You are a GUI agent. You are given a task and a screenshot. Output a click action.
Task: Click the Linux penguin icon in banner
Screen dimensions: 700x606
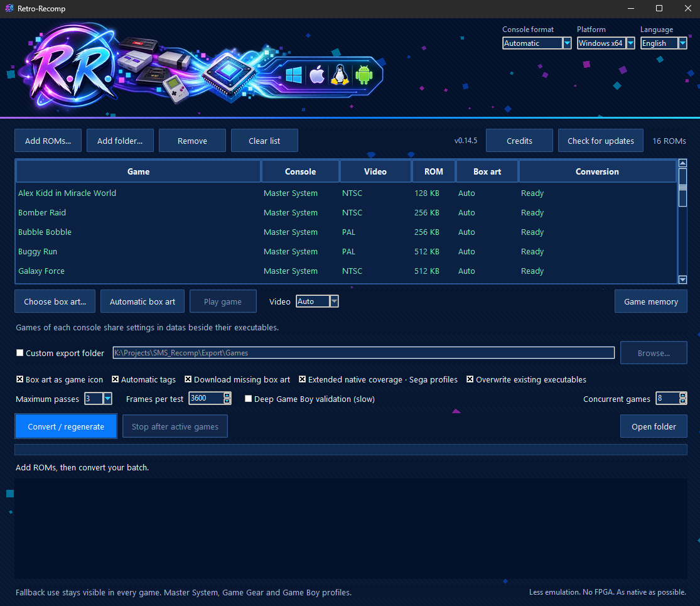coord(340,75)
